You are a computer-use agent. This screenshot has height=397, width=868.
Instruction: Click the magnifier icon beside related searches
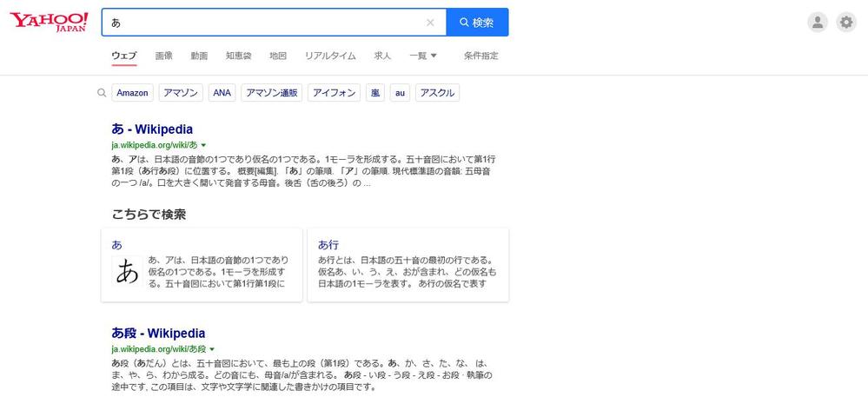102,93
